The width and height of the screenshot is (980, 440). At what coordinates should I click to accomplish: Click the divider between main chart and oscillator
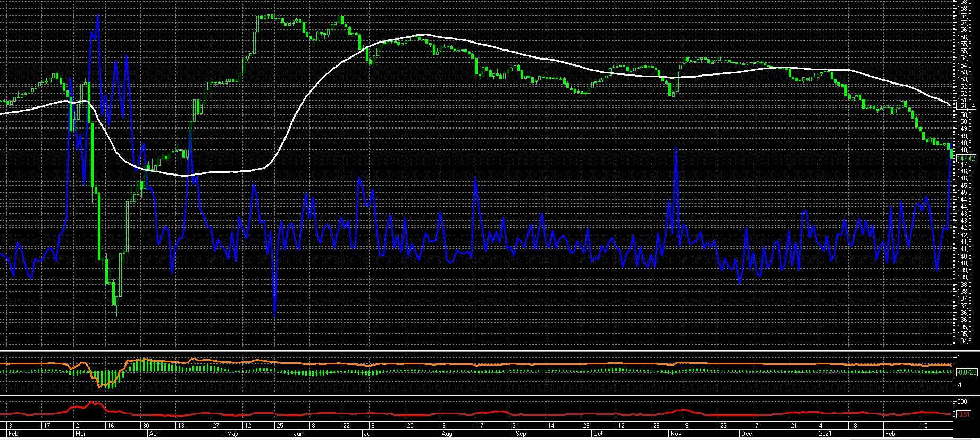[x=479, y=351]
